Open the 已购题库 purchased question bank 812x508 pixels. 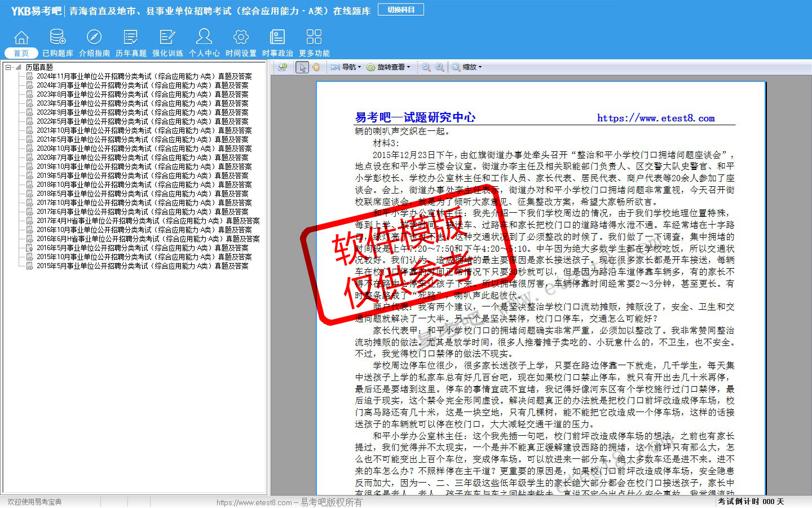[58, 43]
